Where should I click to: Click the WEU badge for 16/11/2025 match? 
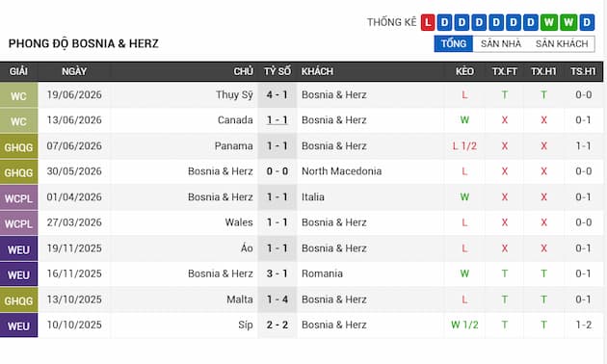(18, 274)
